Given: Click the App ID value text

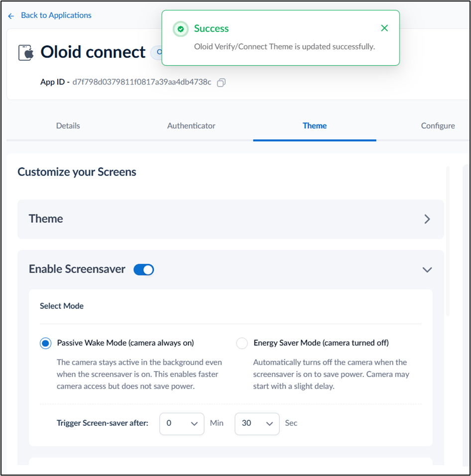Looking at the screenshot, I should [x=142, y=82].
